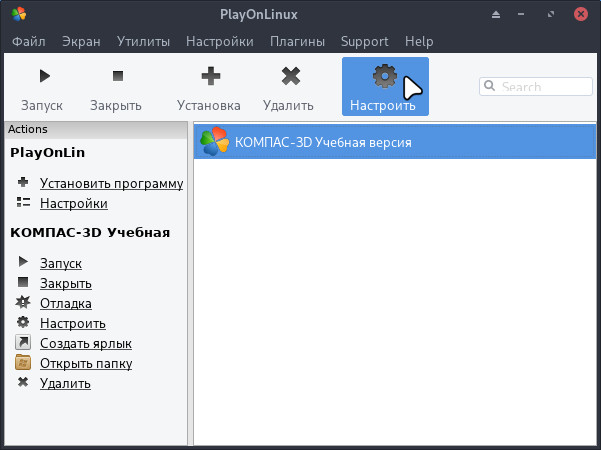Click the list icon beside sidebar Настройки
Viewport: 601px width, 450px height.
click(x=23, y=202)
